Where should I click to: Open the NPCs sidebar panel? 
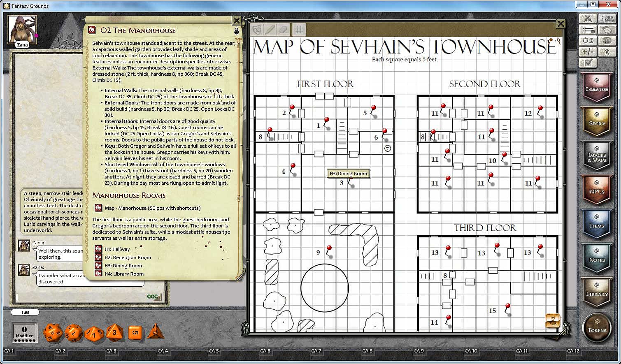point(597,190)
